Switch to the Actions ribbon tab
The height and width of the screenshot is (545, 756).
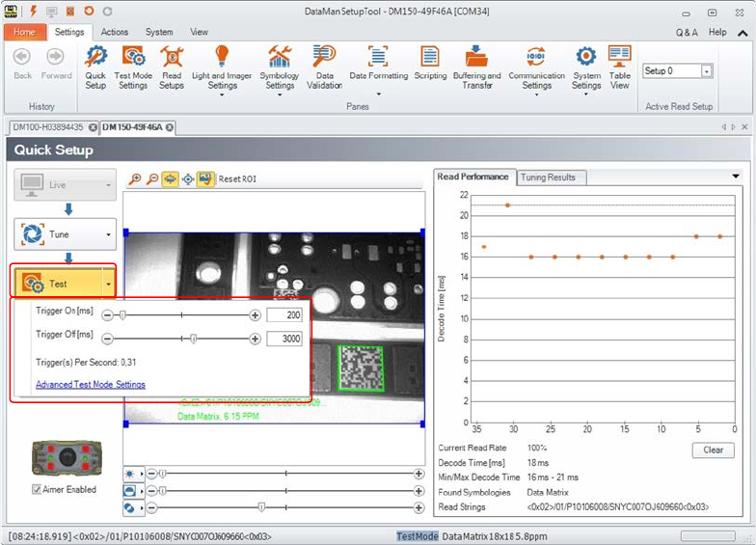[114, 32]
